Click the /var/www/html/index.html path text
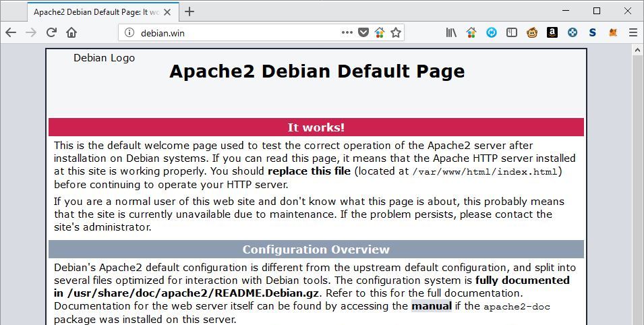Viewport: 644px width, 325px height. (x=485, y=171)
